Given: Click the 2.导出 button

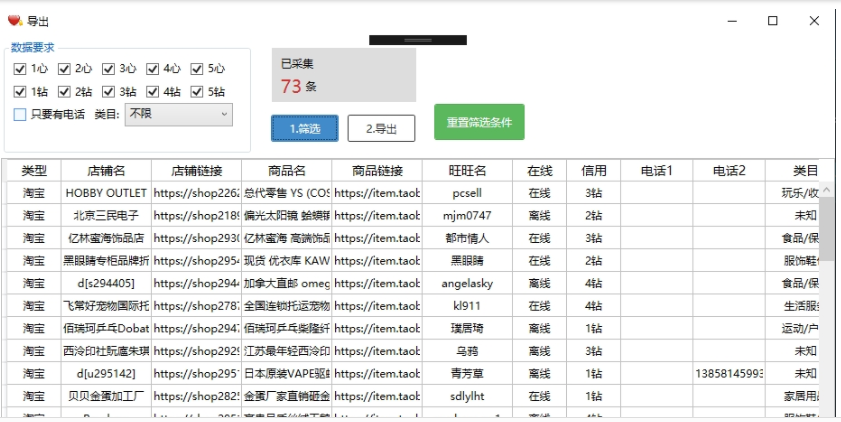Looking at the screenshot, I should (381, 128).
